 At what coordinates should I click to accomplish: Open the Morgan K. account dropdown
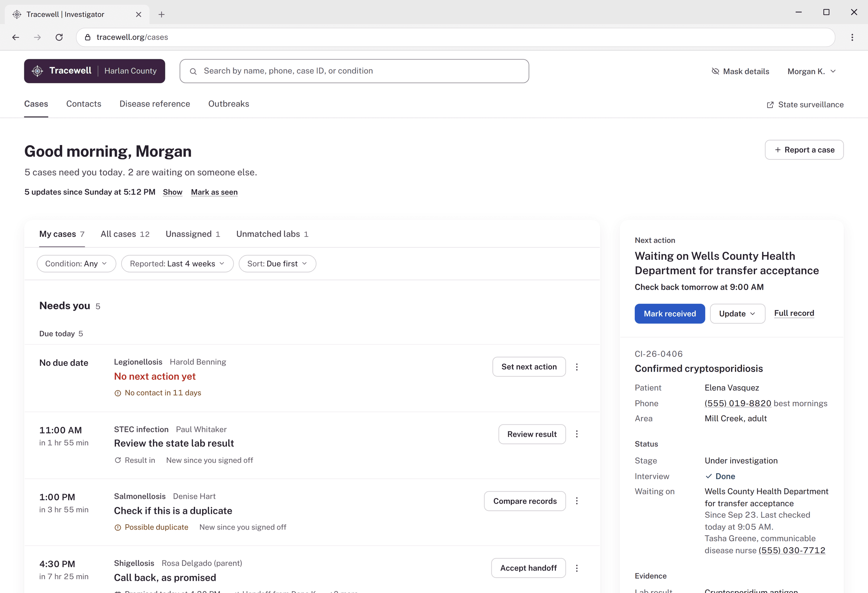click(x=811, y=71)
